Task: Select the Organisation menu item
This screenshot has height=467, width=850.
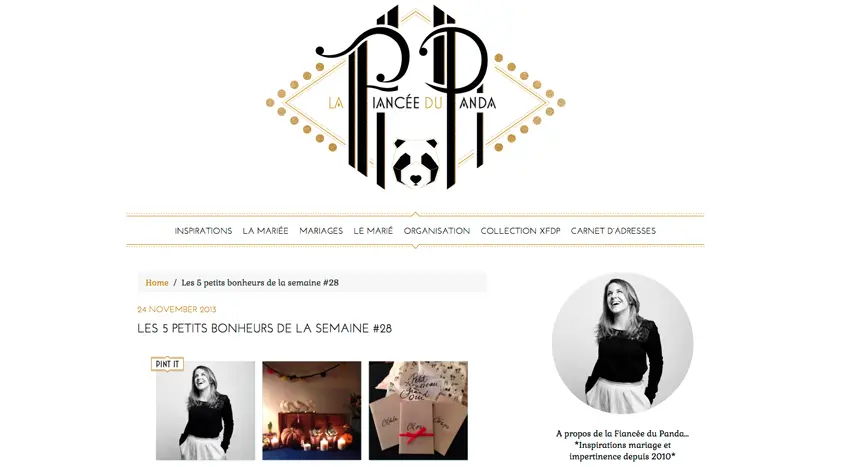Action: tap(437, 231)
